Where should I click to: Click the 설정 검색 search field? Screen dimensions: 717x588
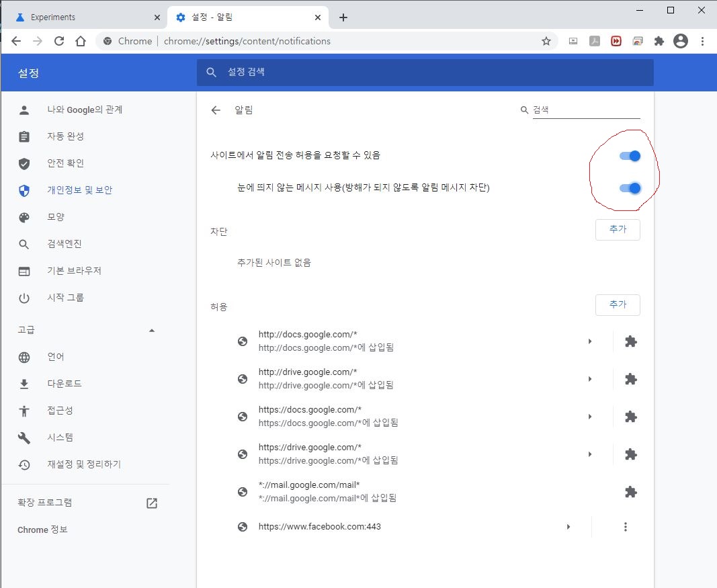coord(425,72)
